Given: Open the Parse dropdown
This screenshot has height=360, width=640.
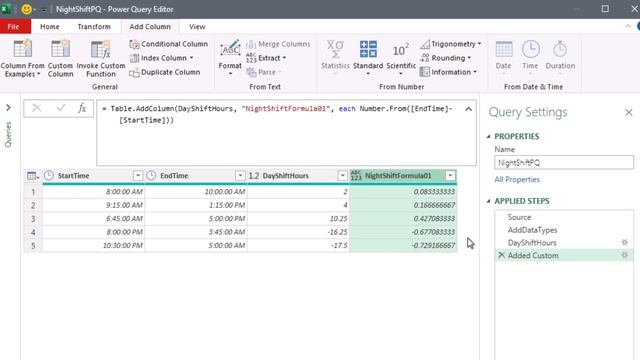Looking at the screenshot, I should [264, 72].
